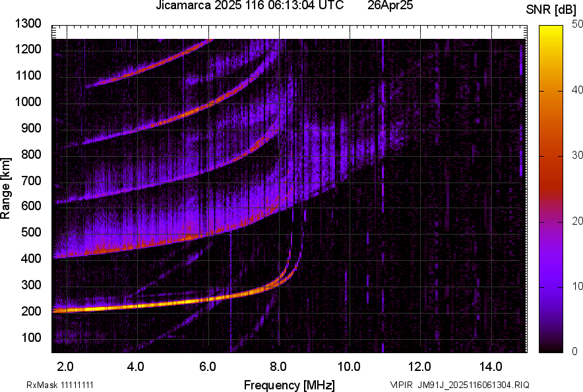Click the plot title 'Jicamarca 2025 116 06:13:04 UTC'

tap(249, 5)
